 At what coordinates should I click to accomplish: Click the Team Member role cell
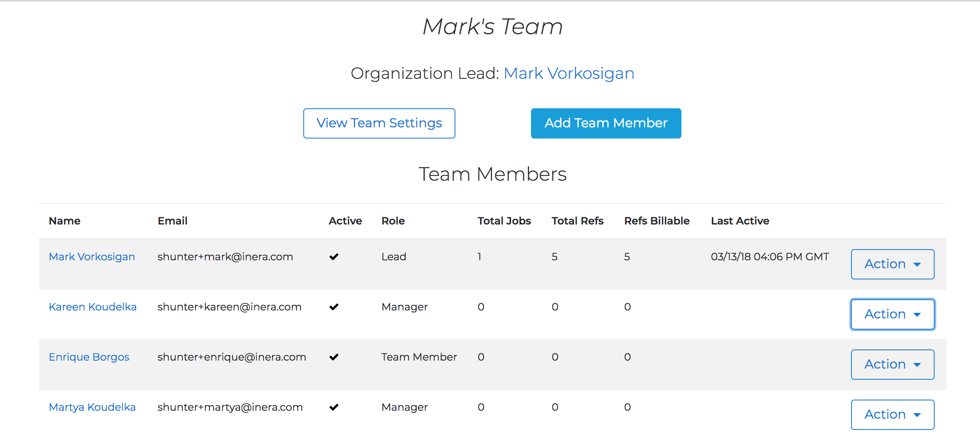click(419, 357)
